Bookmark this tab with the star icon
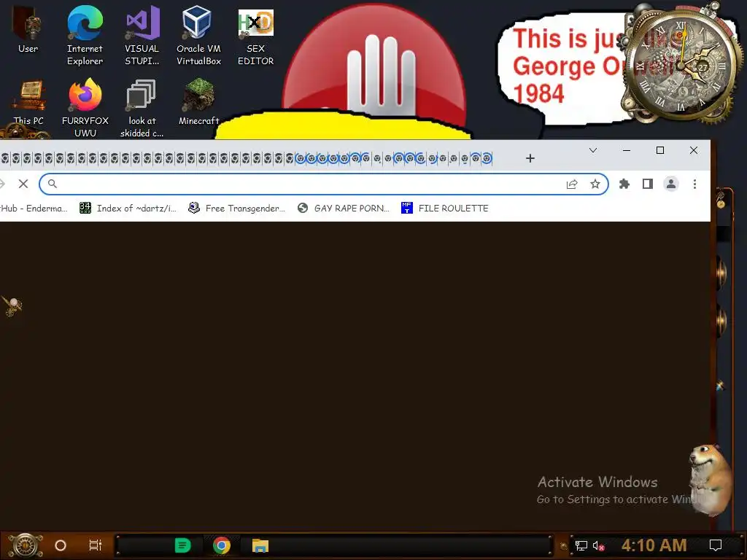This screenshot has height=560, width=747. coord(595,184)
